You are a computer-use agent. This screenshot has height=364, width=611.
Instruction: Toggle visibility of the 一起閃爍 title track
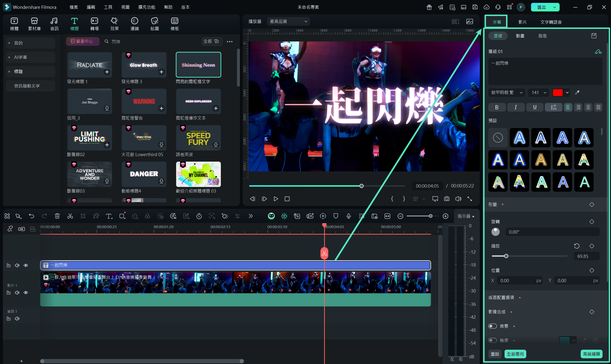click(26, 265)
